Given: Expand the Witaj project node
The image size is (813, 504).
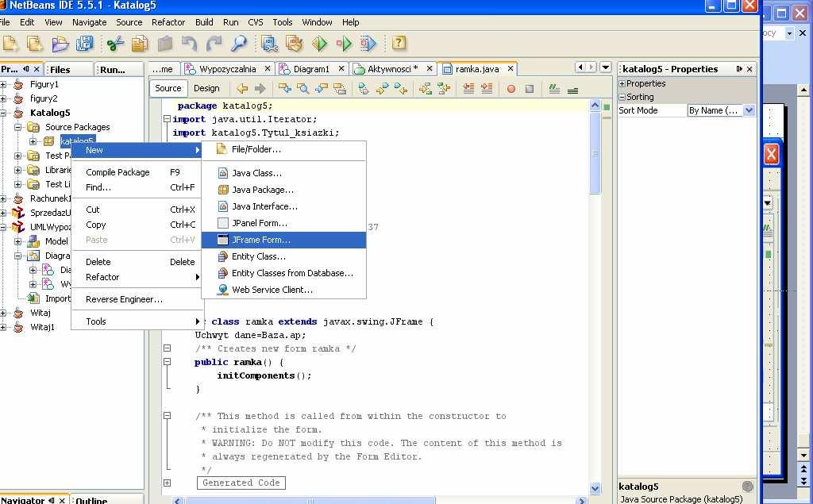Looking at the screenshot, I should point(3,313).
